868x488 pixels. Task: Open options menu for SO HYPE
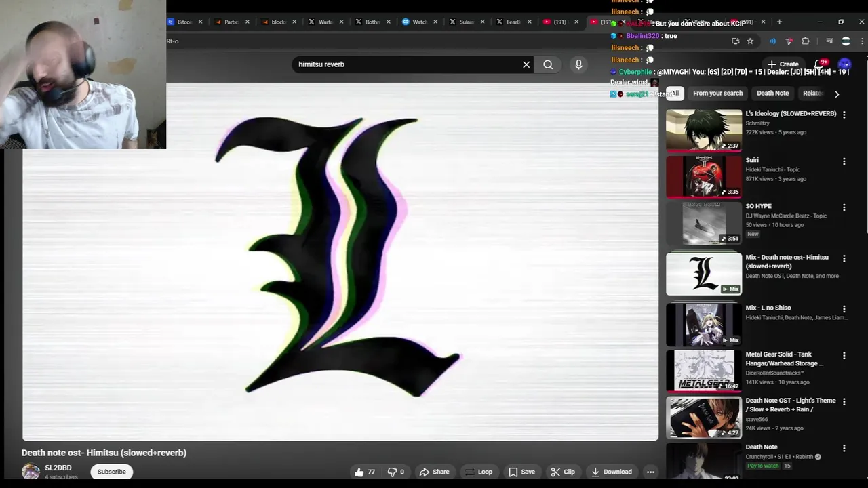844,207
